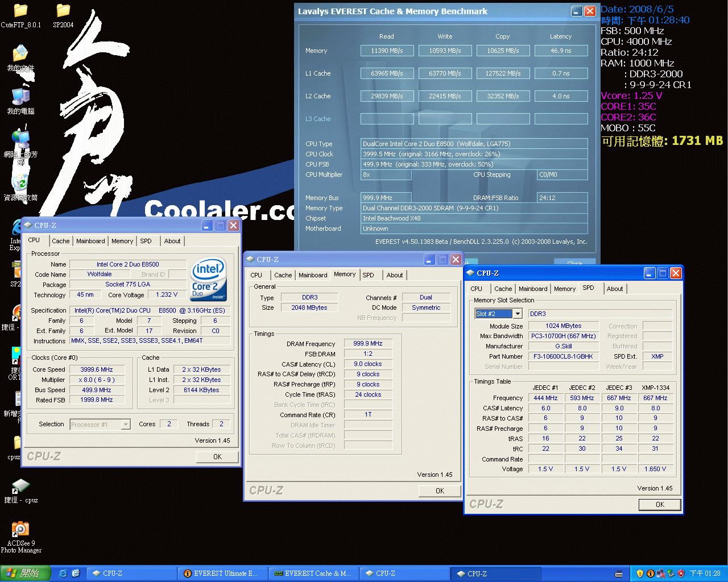
Task: Switch to the Mainboard tab in the leftmost CPU-Z window
Action: tap(90, 241)
